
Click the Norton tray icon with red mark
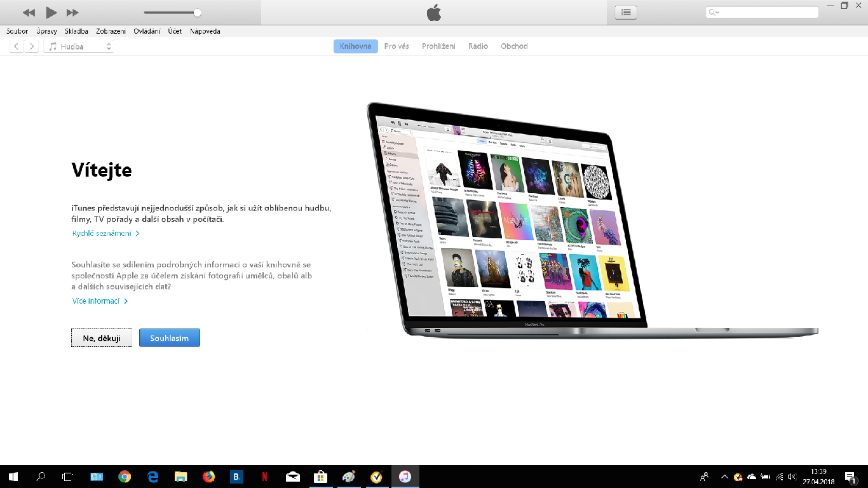[x=738, y=477]
